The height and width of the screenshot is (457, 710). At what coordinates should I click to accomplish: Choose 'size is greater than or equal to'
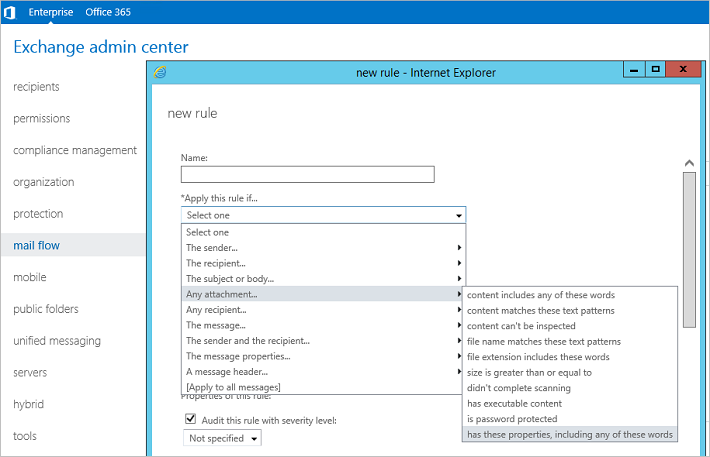(570, 372)
